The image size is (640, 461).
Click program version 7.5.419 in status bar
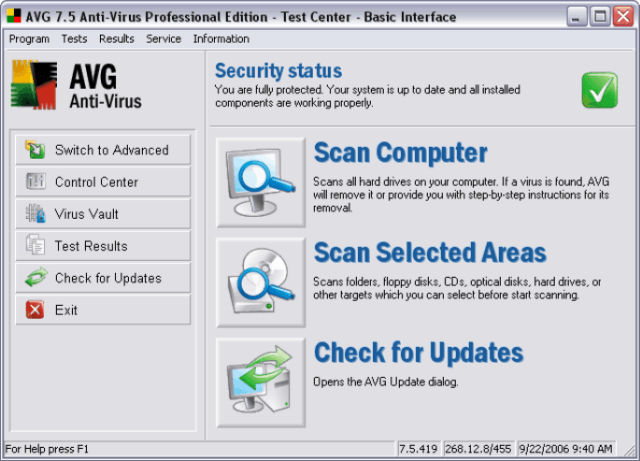[x=418, y=449]
